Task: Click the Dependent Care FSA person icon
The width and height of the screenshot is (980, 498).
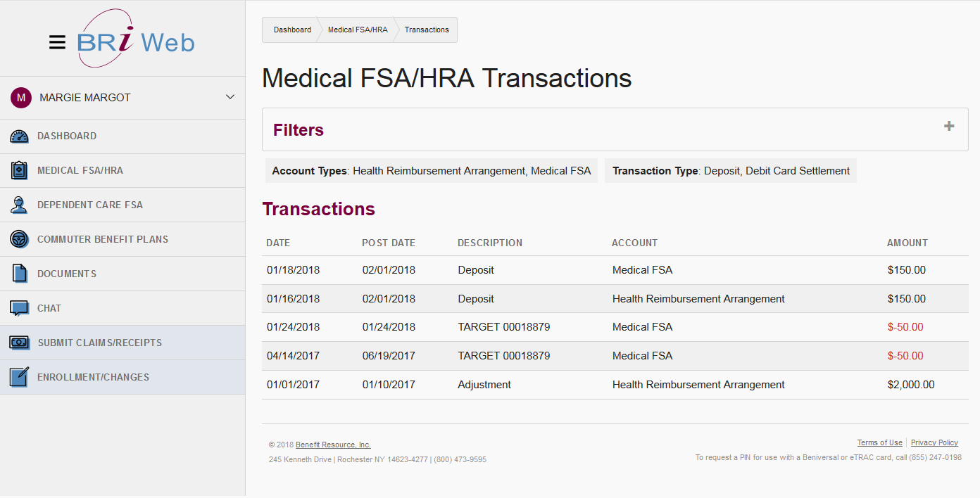Action: [19, 205]
